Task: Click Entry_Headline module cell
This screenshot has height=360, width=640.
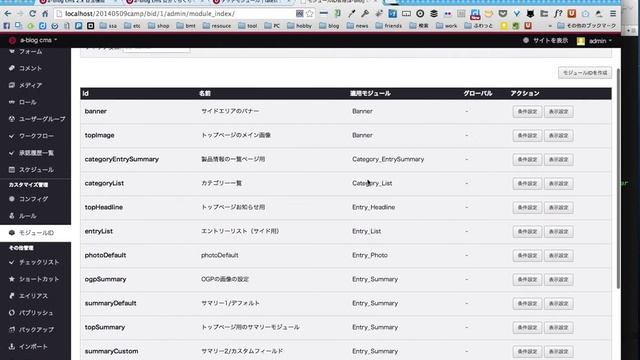Action: pos(373,207)
